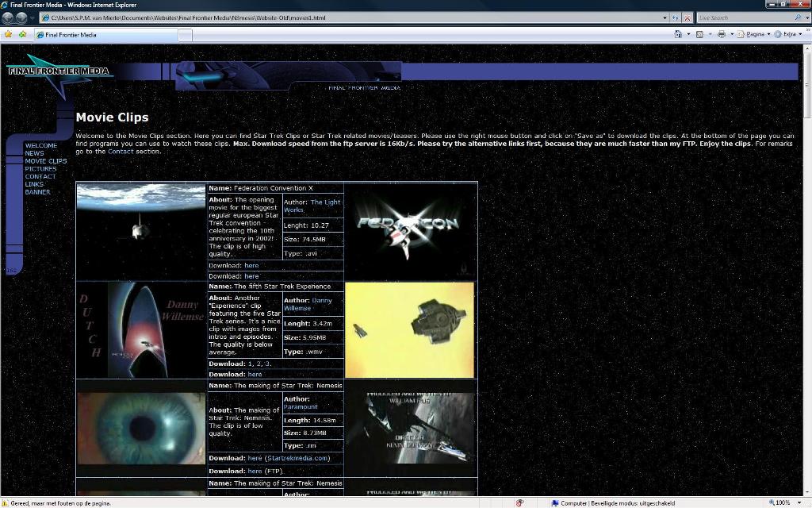Go to BANNER in the site menu
Viewport: 812px width, 508px height.
click(37, 192)
